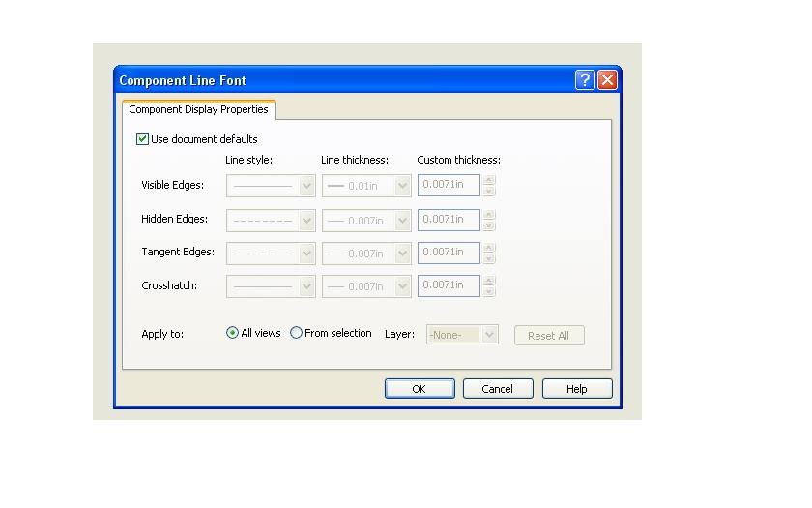The width and height of the screenshot is (812, 508).
Task: Decrease Hidden Edges custom thickness with down arrow
Action: point(489,226)
